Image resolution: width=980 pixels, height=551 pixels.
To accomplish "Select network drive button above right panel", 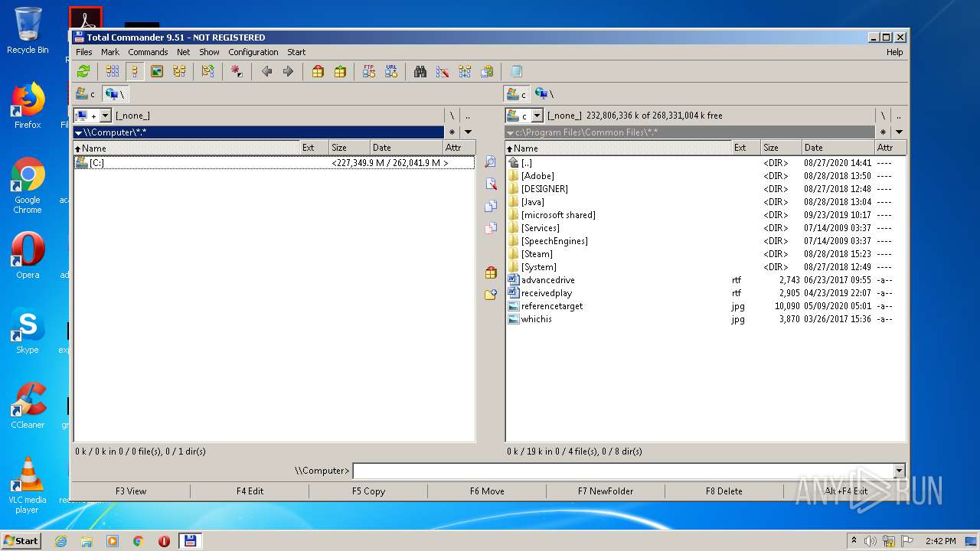I will (544, 94).
